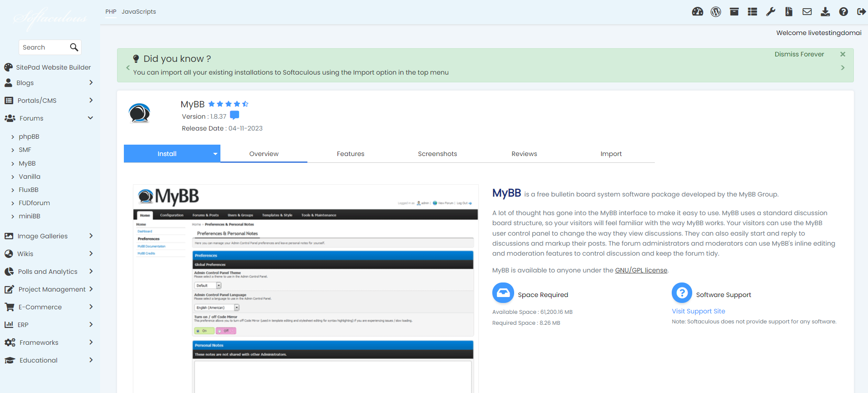The height and width of the screenshot is (393, 868).
Task: Click the MyBB admin screenshot thumbnail
Action: point(306,289)
